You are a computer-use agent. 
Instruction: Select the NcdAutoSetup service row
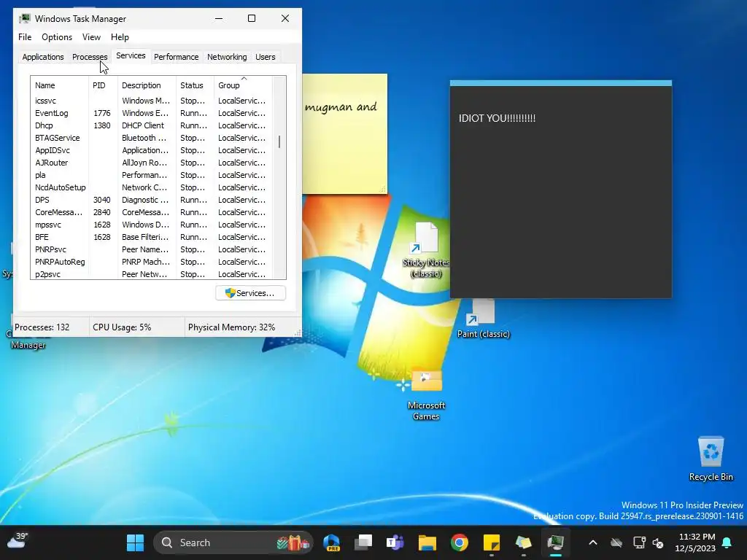coord(152,187)
